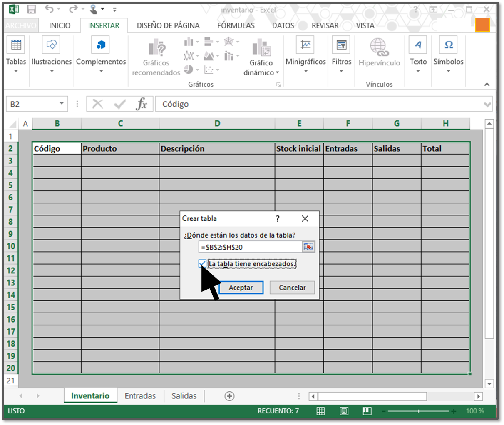
Task: Click the Aceptar button
Action: [x=241, y=287]
